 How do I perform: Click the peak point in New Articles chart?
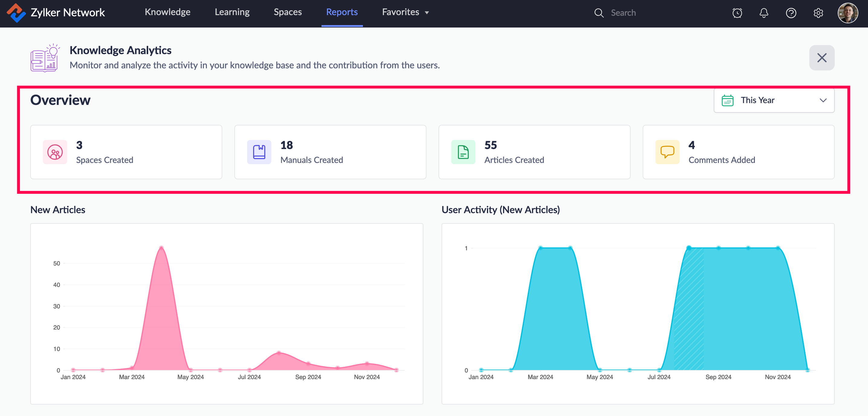(162, 248)
